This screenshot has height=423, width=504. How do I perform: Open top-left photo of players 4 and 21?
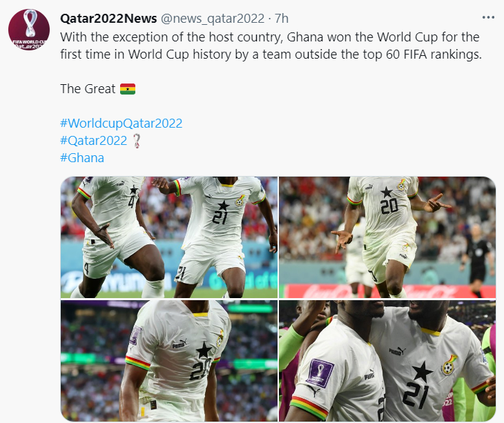click(169, 237)
